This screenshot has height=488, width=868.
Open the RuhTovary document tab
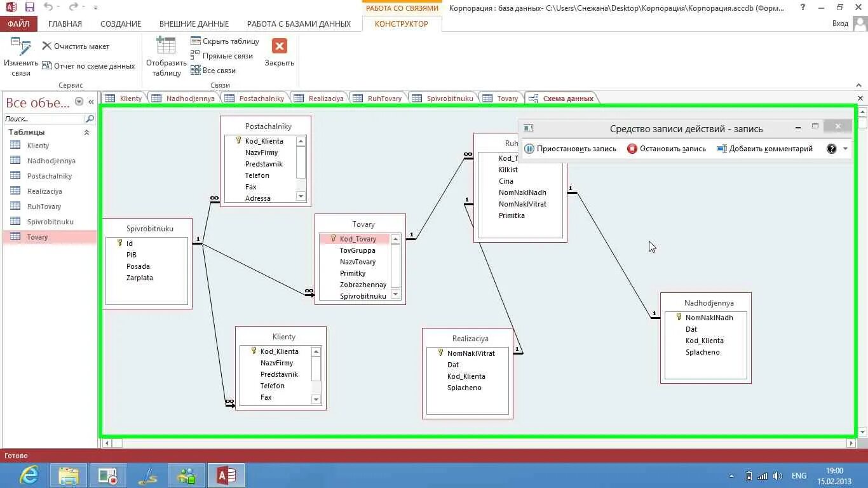click(378, 98)
